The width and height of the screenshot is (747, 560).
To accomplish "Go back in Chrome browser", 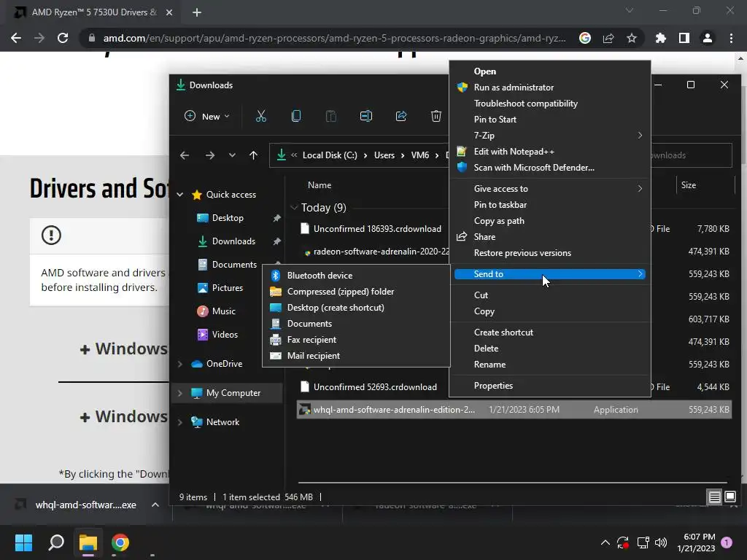I will (16, 38).
